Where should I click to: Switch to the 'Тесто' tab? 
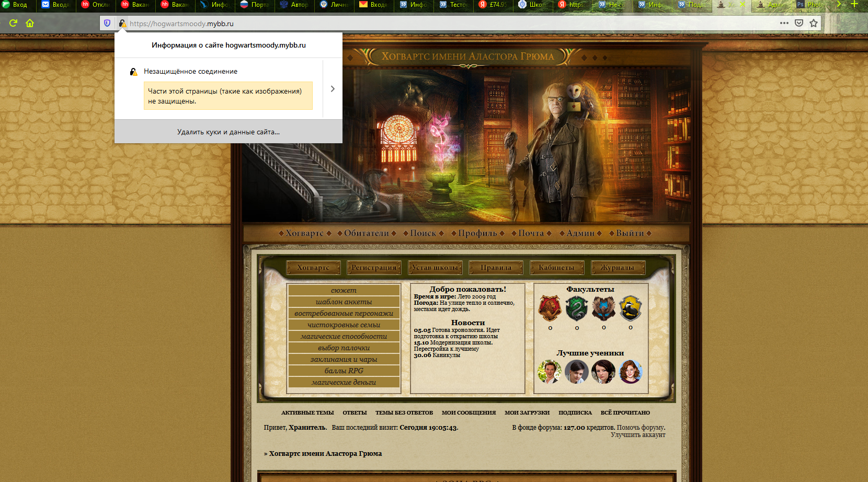453,5
